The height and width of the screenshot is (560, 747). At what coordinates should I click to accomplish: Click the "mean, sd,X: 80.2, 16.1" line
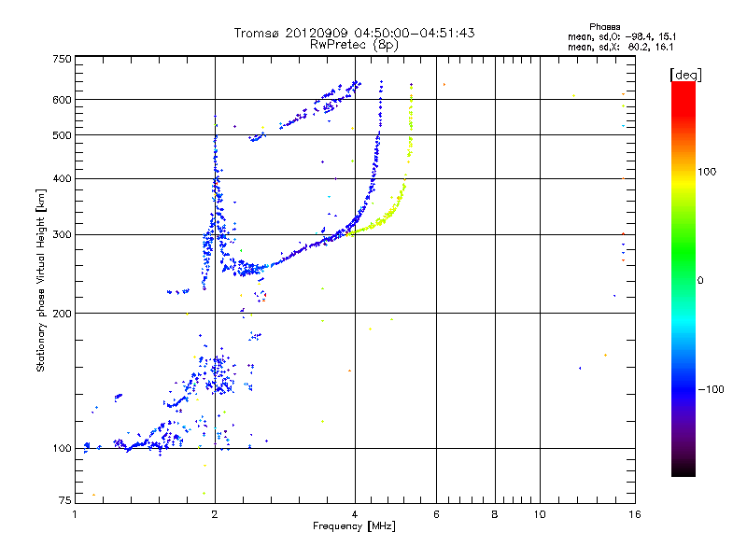[620, 47]
